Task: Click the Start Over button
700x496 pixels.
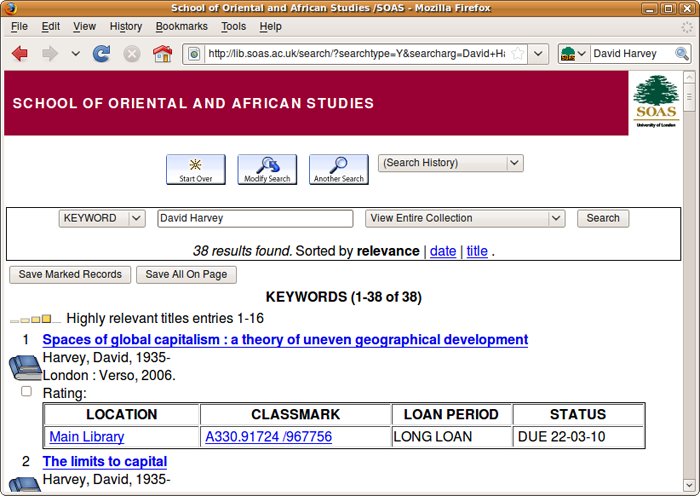Action: [196, 170]
